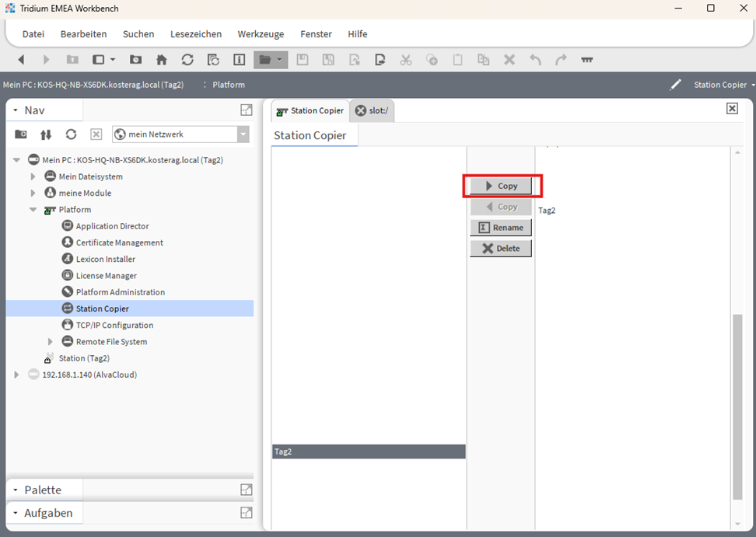Open the Lesezeichen menu
Screen dimensions: 756x537
click(196, 34)
